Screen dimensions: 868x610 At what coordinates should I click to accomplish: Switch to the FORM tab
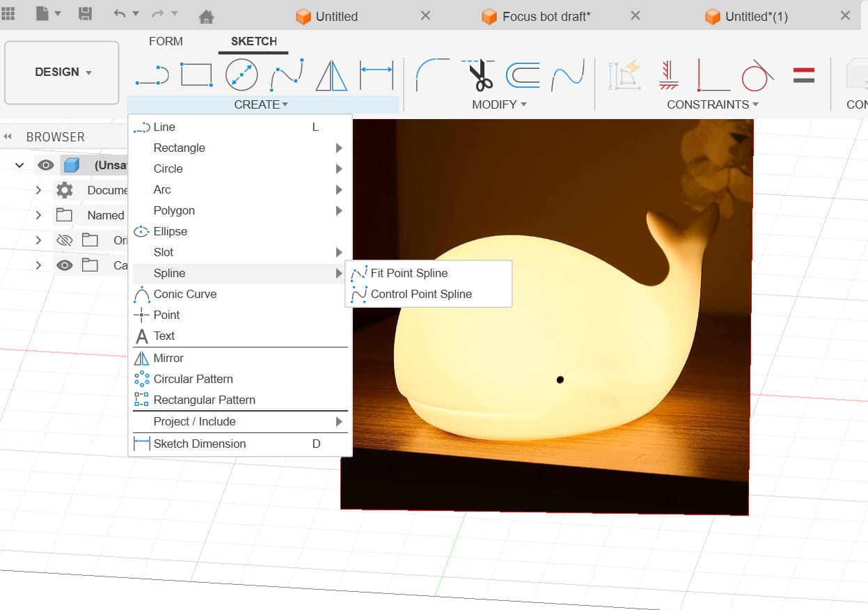[x=166, y=42]
